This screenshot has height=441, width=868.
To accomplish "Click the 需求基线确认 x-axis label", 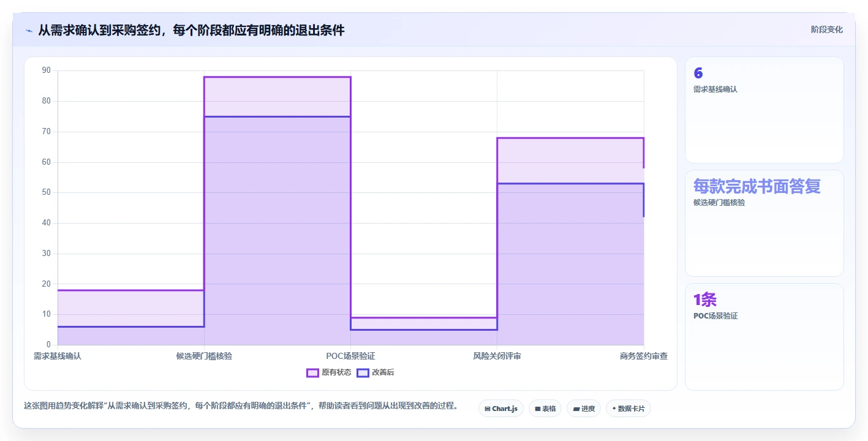I will 57,356.
